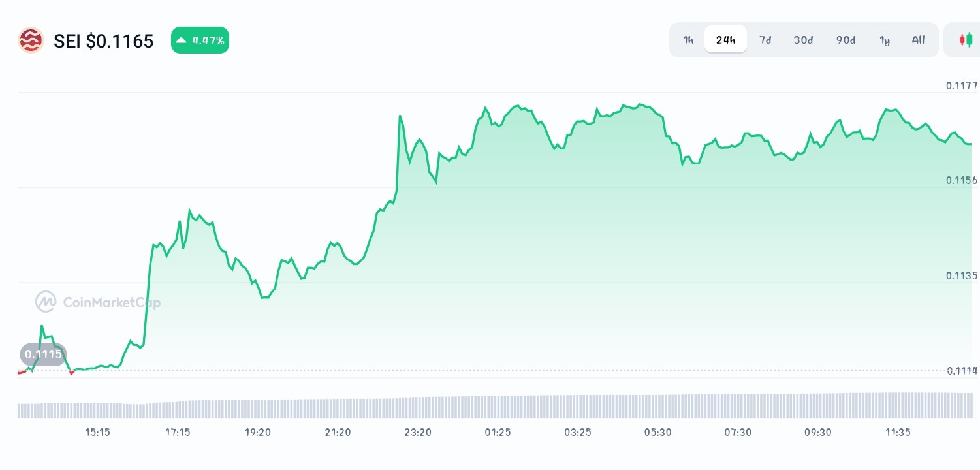
Task: Show the 1y price history
Action: [x=885, y=40]
